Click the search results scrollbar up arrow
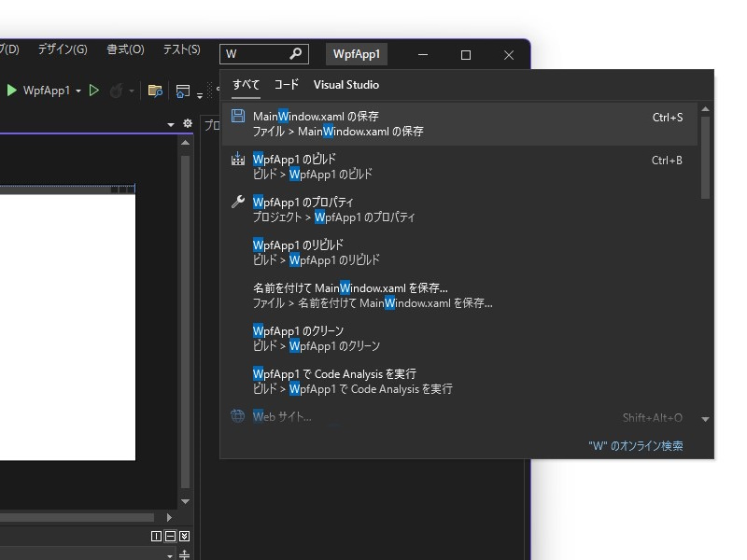This screenshot has width=747, height=560. coord(706,109)
